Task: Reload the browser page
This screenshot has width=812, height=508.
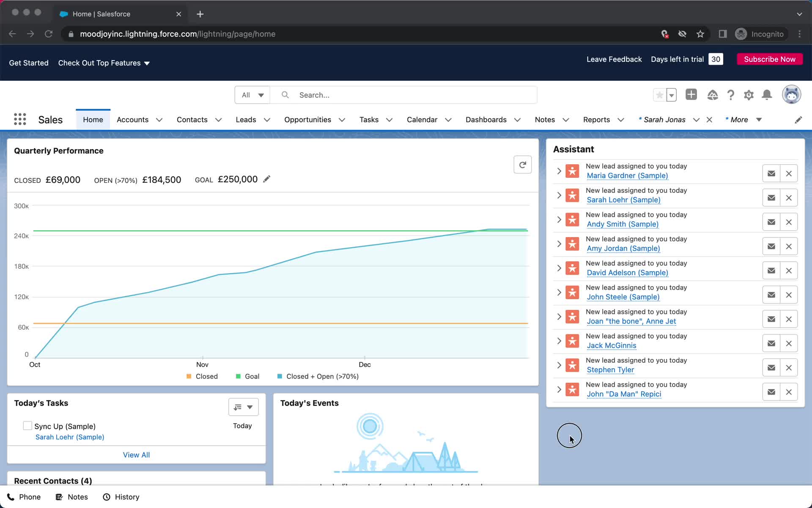Action: tap(49, 34)
